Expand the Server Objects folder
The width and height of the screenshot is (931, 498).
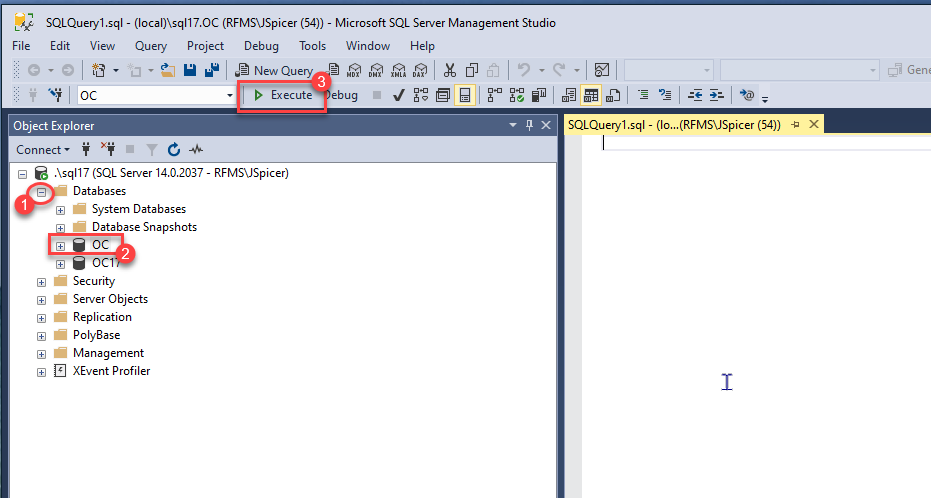42,300
